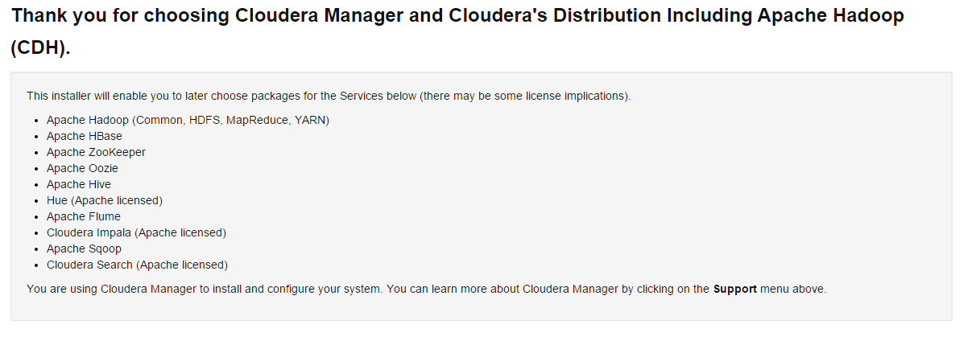The image size is (980, 341).
Task: Select Apache Oozie in the services list
Action: [x=82, y=168]
